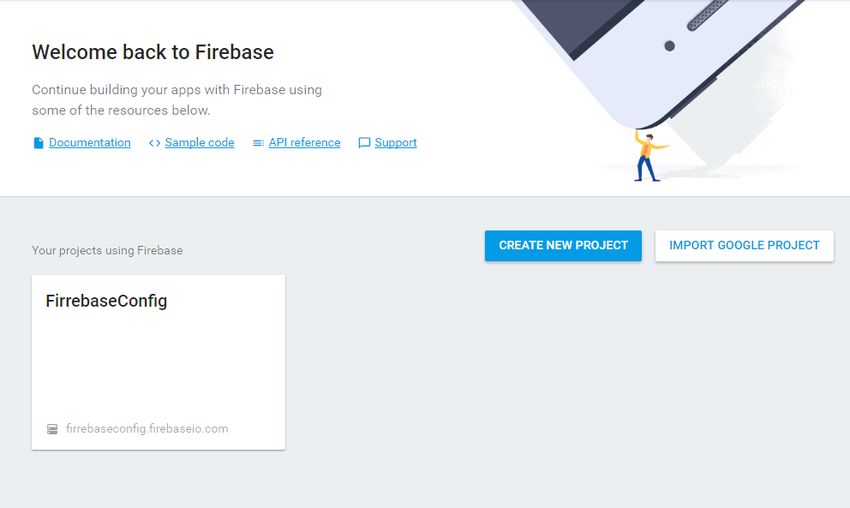
Task: Click the Support chat bubble icon
Action: tap(364, 143)
